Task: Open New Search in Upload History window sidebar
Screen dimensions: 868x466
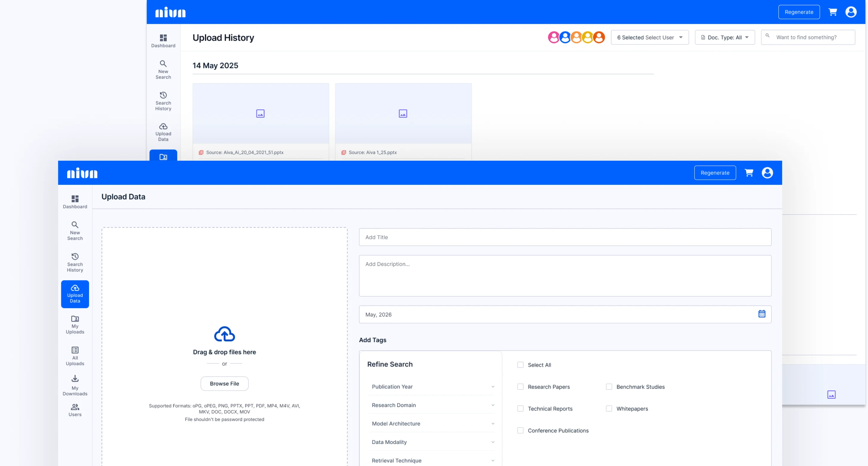Action: 163,70
